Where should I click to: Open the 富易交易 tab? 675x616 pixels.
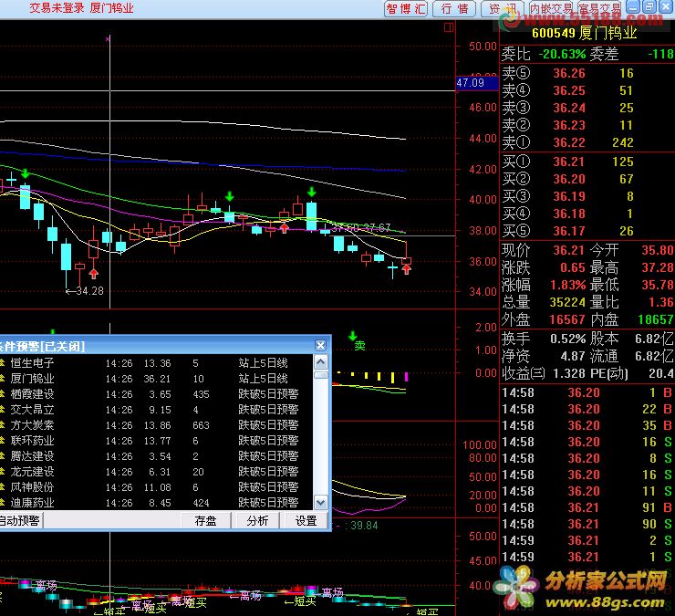(599, 8)
